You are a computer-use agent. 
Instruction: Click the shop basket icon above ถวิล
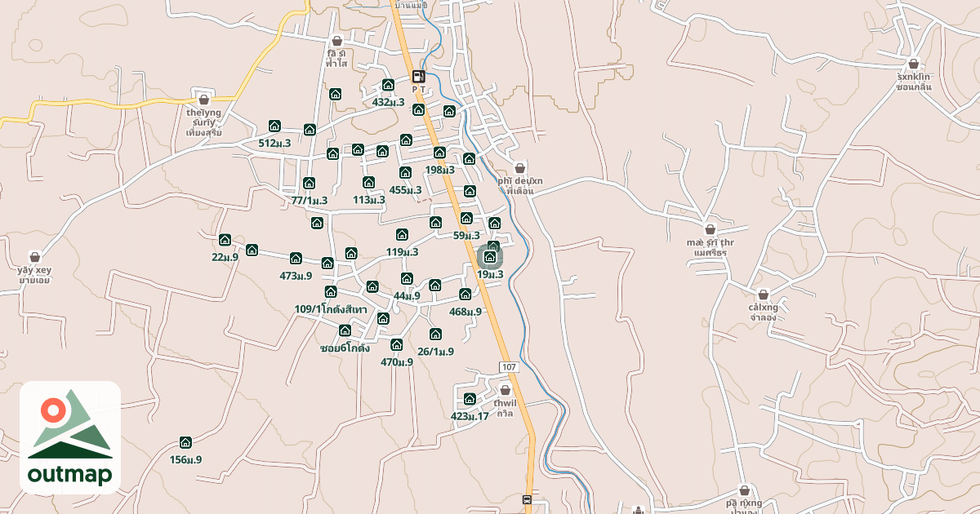[x=506, y=391]
